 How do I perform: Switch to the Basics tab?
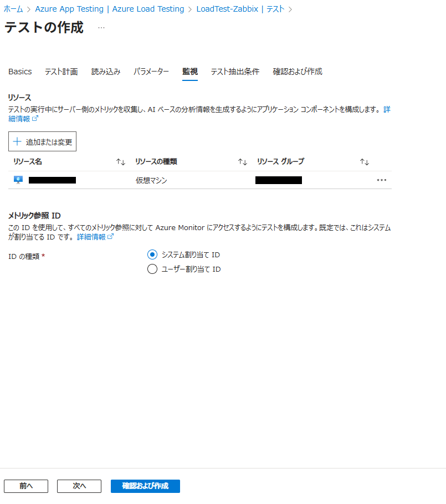tap(20, 72)
